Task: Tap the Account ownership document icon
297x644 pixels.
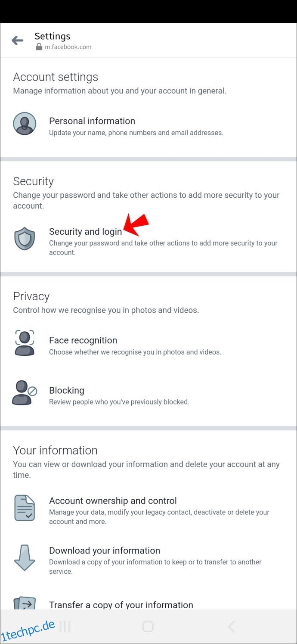Action: (24, 507)
